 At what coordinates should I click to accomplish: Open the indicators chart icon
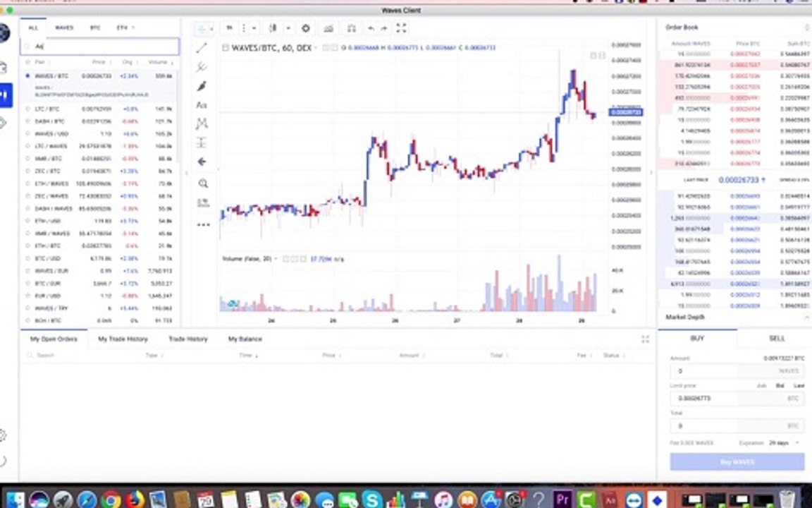pyautogui.click(x=328, y=28)
